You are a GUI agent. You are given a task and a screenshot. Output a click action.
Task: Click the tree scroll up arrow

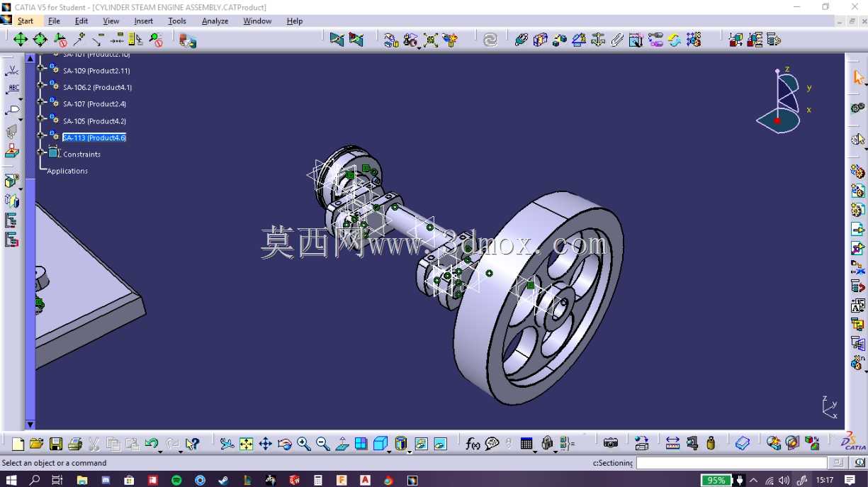(x=30, y=57)
